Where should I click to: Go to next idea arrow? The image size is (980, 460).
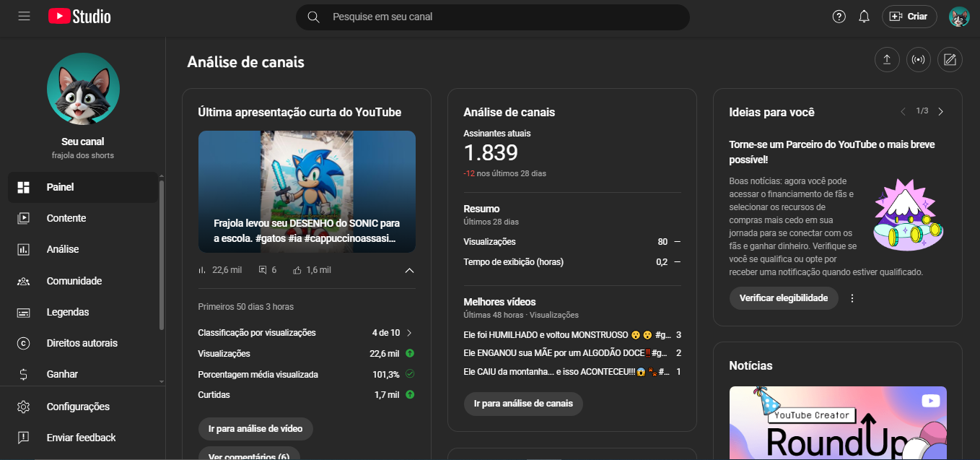coord(940,112)
